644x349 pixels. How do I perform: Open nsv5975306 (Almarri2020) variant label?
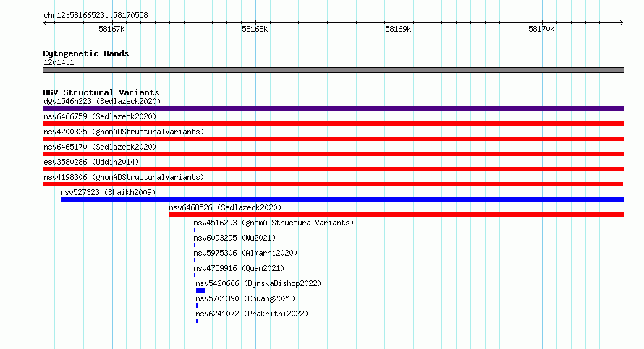pos(245,253)
